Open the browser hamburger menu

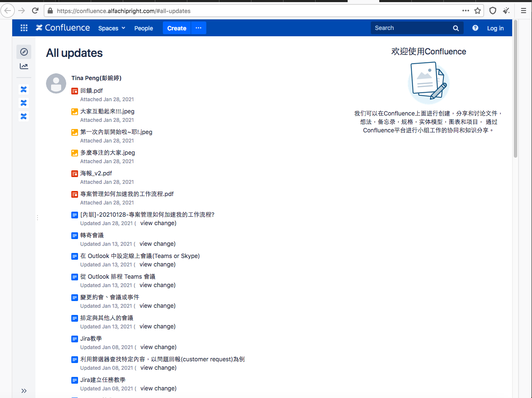coord(524,11)
